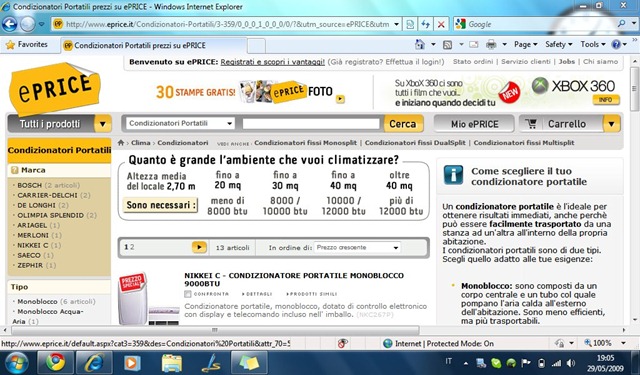Click in the product search text field

coord(311,124)
